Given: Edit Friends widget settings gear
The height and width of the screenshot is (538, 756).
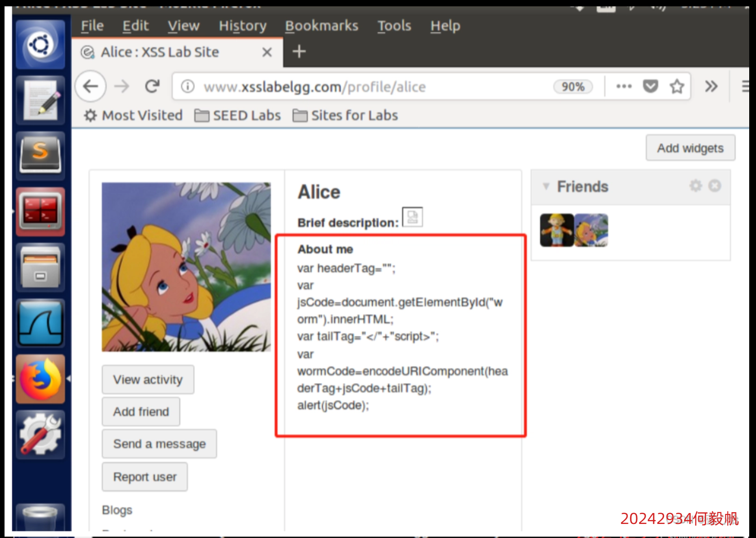Looking at the screenshot, I should tap(696, 186).
